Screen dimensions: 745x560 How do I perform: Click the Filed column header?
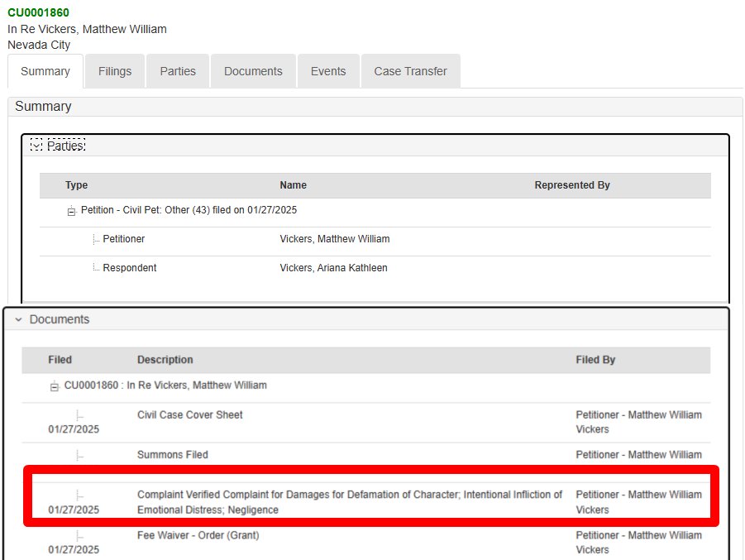(x=60, y=360)
